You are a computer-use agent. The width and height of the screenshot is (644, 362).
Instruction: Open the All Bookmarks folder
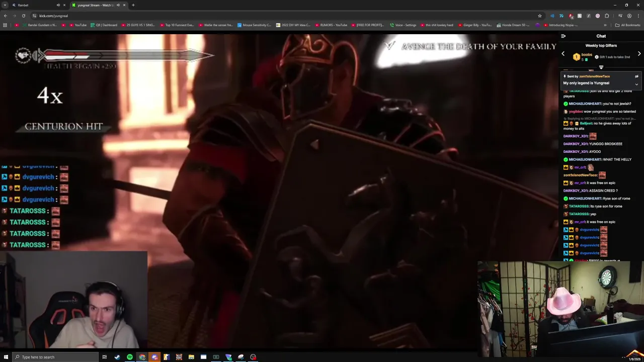coord(628,25)
